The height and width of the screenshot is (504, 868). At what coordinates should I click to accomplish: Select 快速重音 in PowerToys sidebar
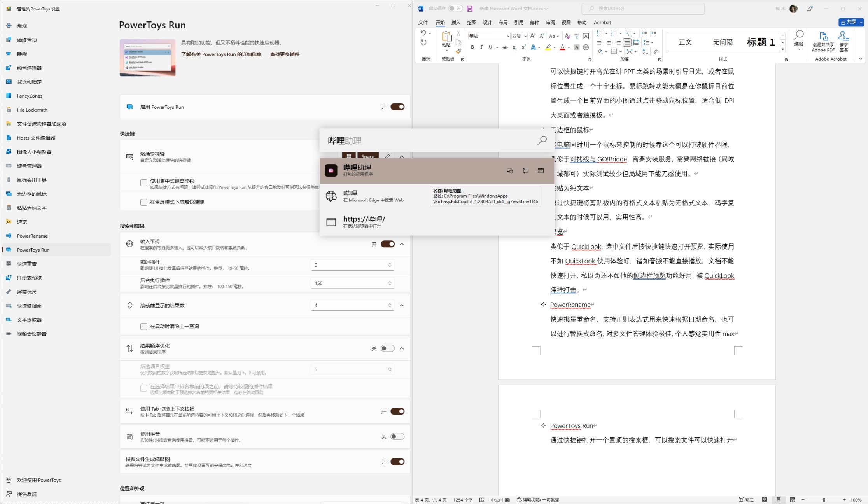(x=27, y=264)
